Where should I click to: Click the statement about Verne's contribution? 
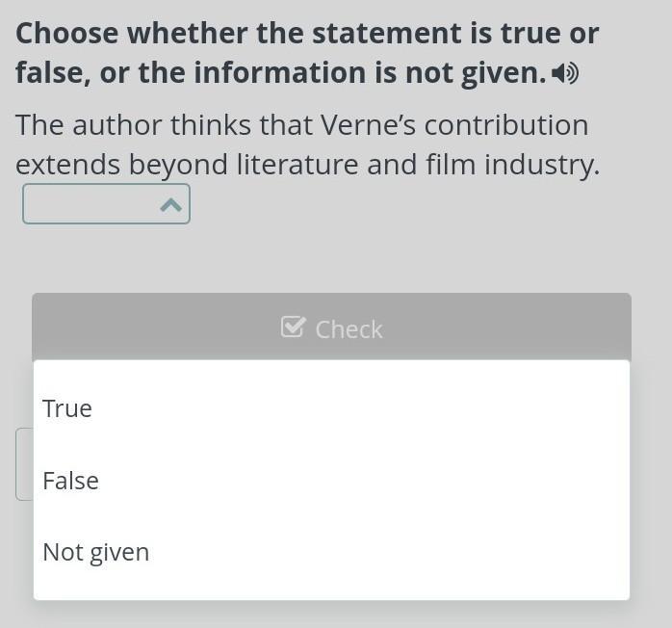[306, 144]
